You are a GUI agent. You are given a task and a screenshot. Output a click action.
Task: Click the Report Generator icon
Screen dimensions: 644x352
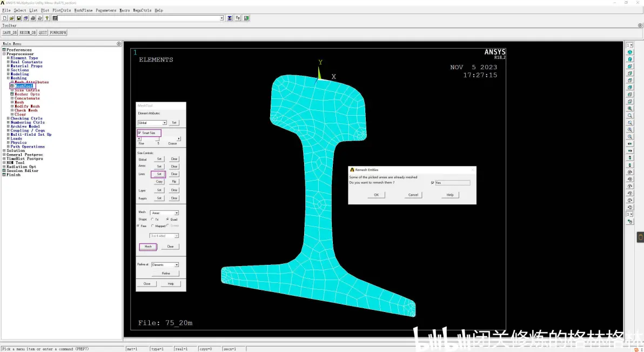(x=40, y=18)
